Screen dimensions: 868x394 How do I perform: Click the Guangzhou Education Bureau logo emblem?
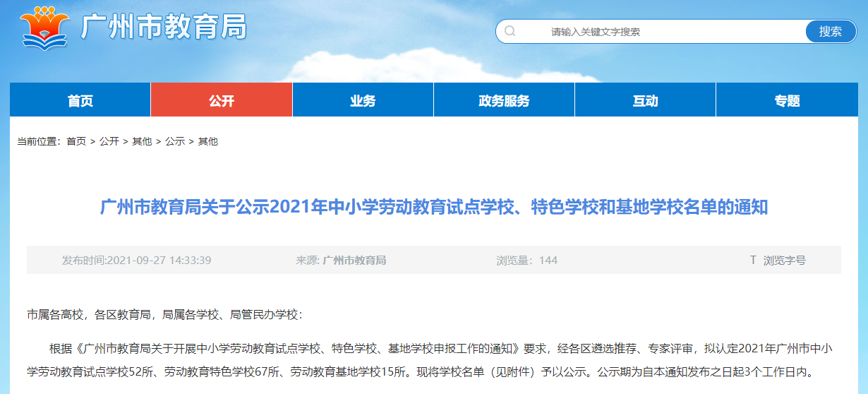46,28
